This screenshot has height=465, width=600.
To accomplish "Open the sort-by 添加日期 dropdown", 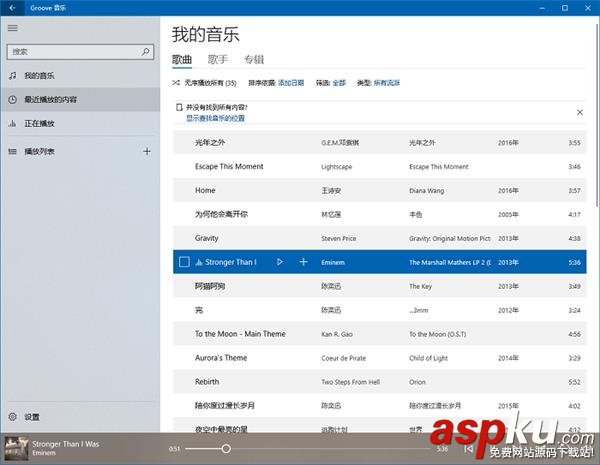I will pyautogui.click(x=291, y=83).
